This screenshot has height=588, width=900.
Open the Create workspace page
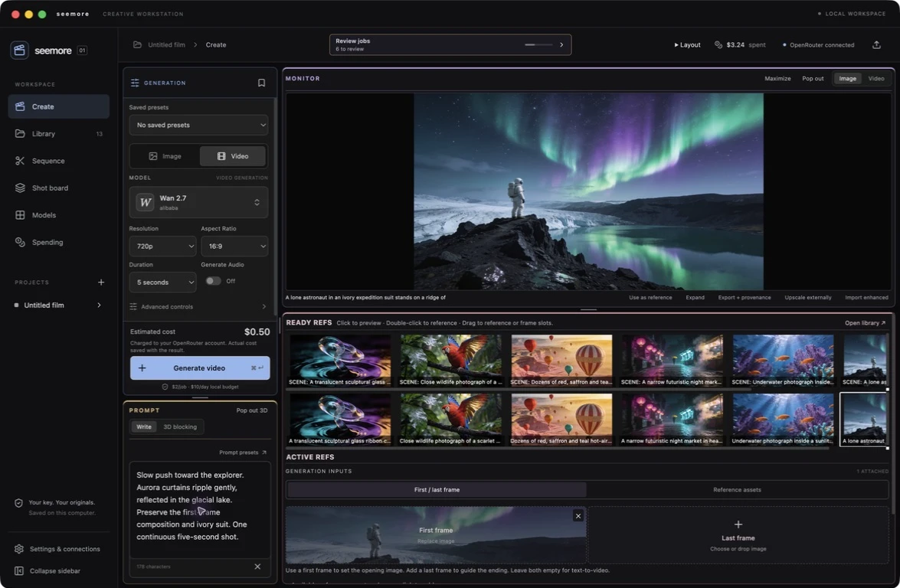point(58,106)
